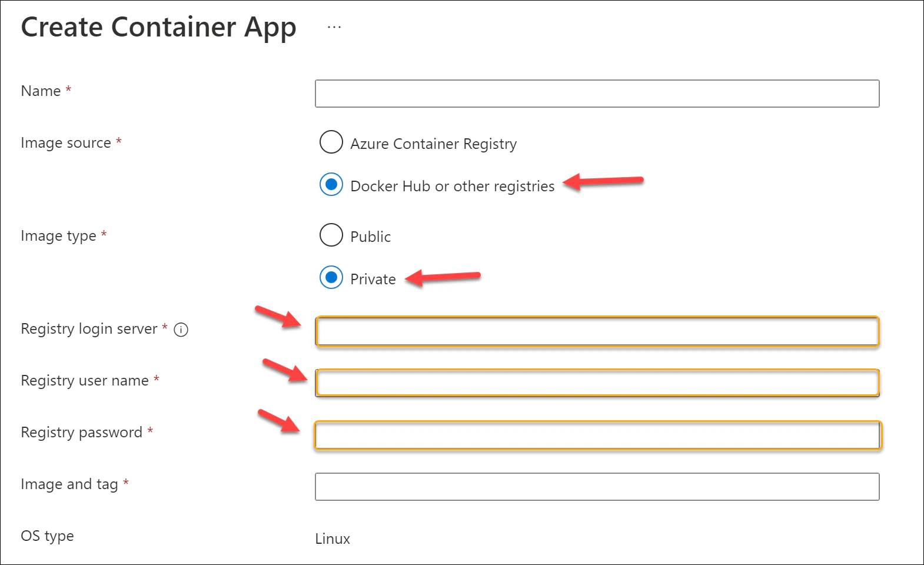Click the info icon beside Registry login server
924x565 pixels.
[181, 330]
